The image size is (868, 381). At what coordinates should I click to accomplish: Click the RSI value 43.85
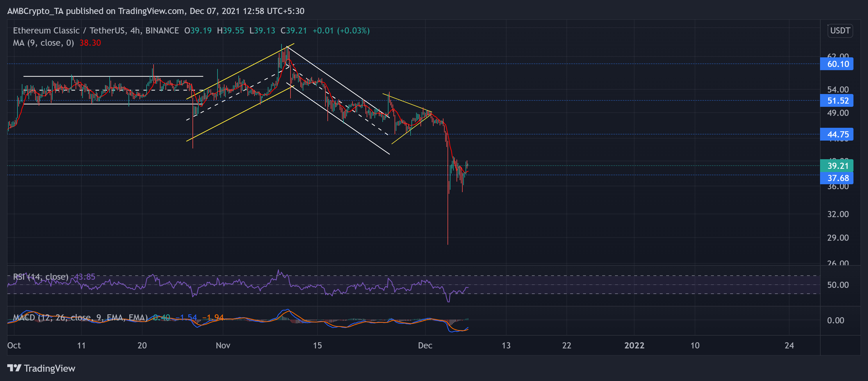click(85, 277)
